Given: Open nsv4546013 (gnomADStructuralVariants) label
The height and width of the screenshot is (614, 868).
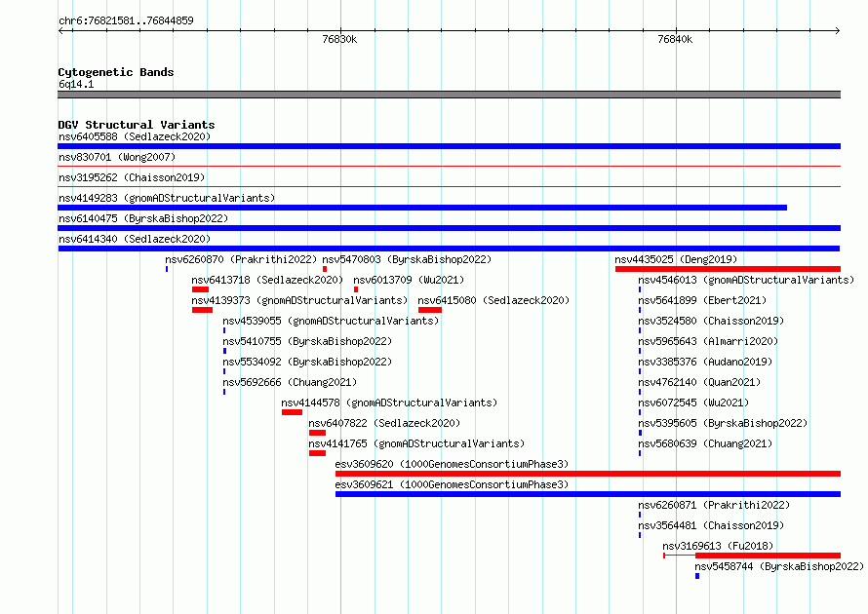Looking at the screenshot, I should [746, 280].
